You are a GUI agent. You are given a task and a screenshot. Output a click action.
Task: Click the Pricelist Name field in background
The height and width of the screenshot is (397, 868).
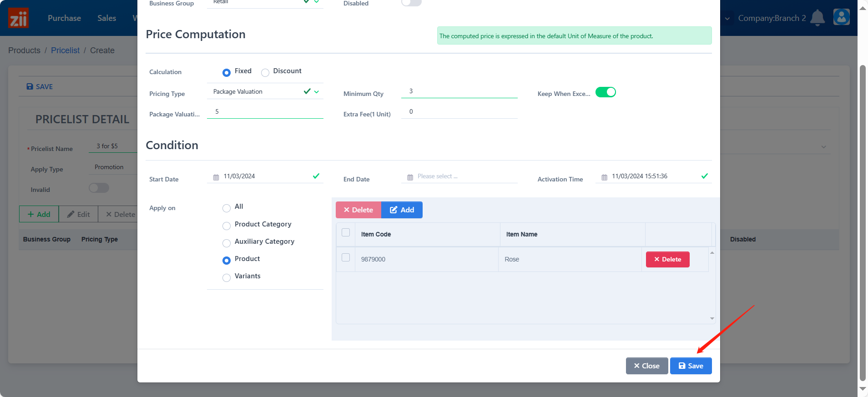pyautogui.click(x=114, y=146)
